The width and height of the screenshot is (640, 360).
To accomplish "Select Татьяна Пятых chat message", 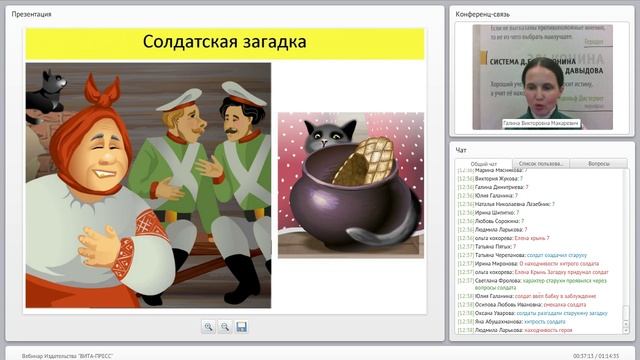I will pos(487,247).
